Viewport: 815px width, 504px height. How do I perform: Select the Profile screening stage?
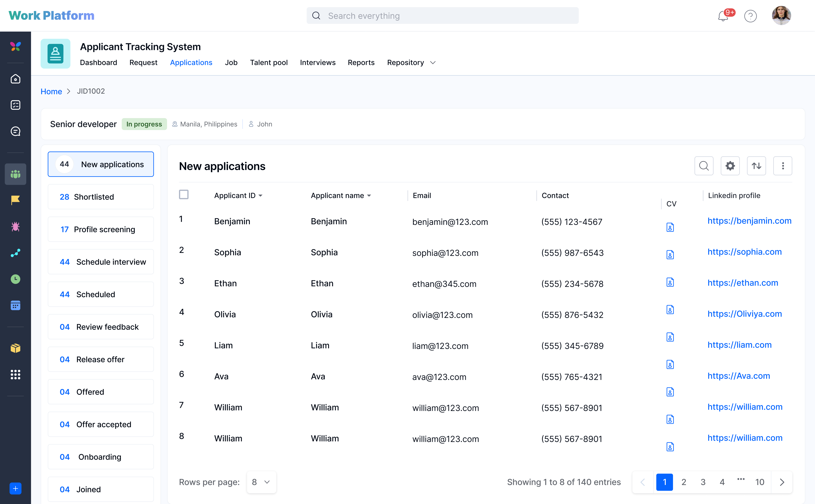(101, 229)
